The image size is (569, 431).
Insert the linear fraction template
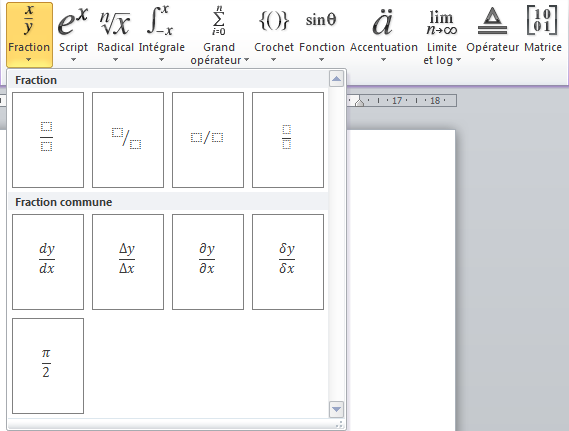pyautogui.click(x=208, y=140)
